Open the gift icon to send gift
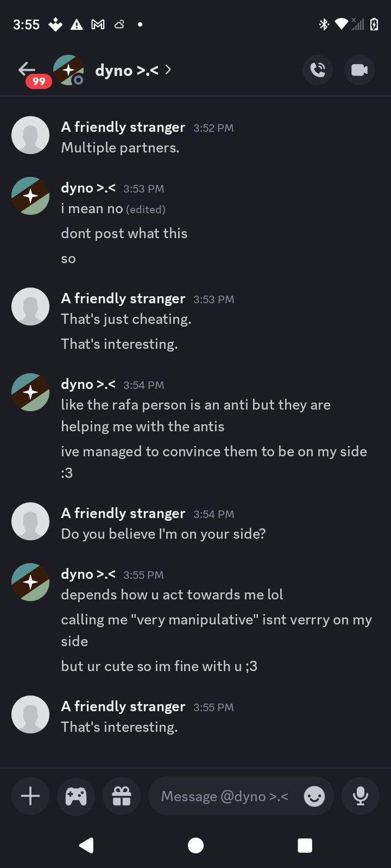 tap(122, 796)
